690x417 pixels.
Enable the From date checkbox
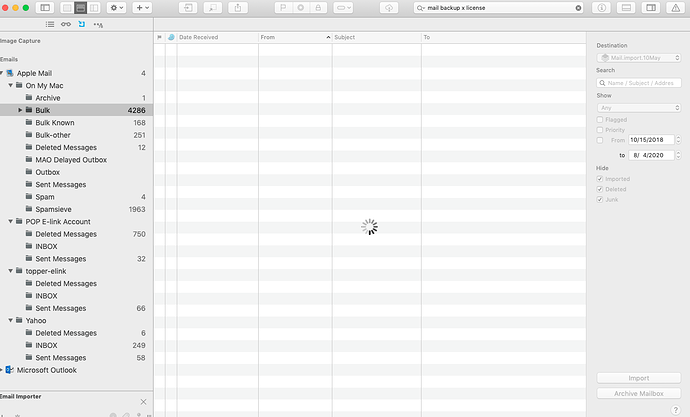pyautogui.click(x=600, y=140)
